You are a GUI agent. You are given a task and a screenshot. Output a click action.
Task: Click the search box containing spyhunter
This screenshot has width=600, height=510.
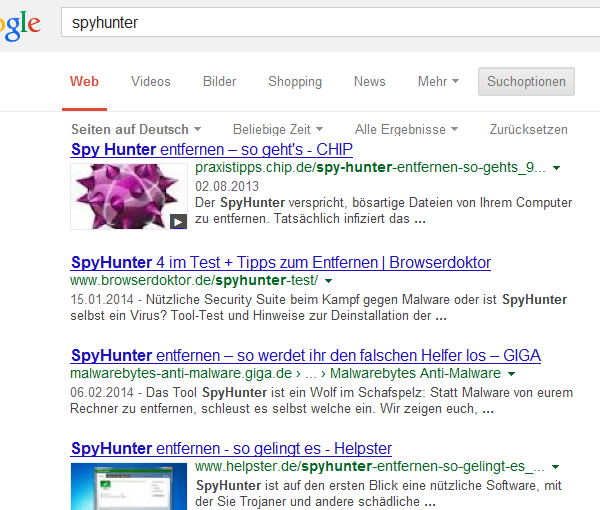(331, 22)
